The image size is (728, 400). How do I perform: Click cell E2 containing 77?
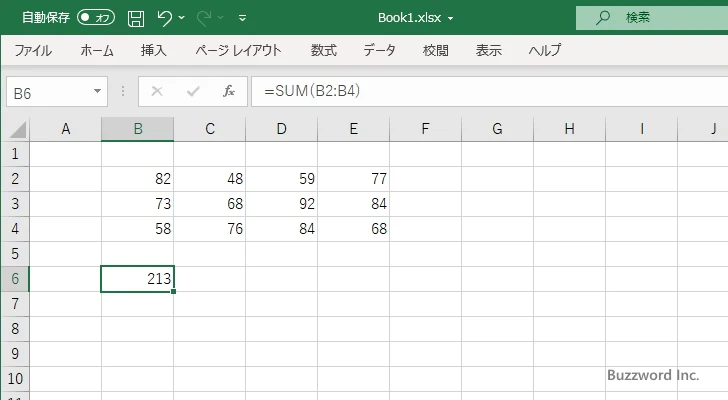tap(353, 179)
